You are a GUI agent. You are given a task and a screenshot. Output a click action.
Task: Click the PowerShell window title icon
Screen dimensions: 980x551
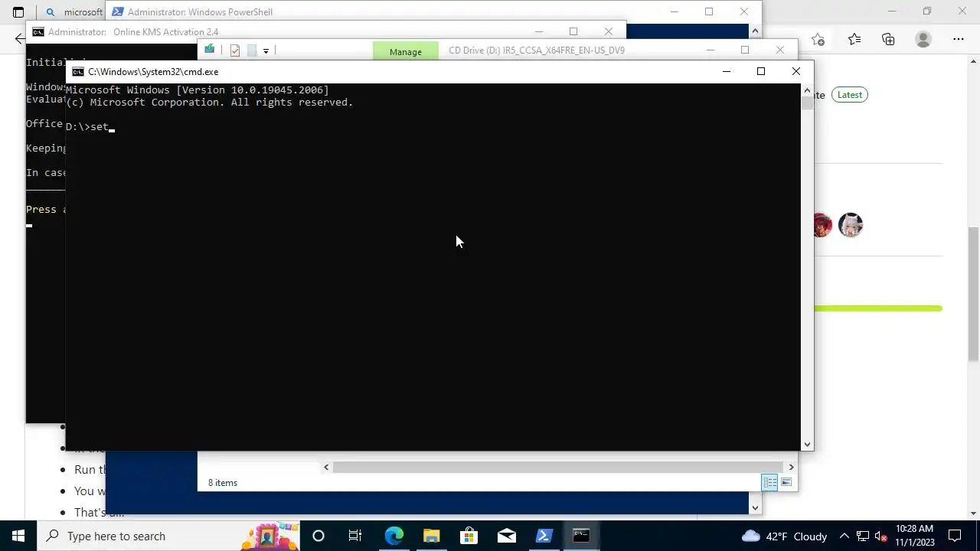pyautogui.click(x=118, y=11)
